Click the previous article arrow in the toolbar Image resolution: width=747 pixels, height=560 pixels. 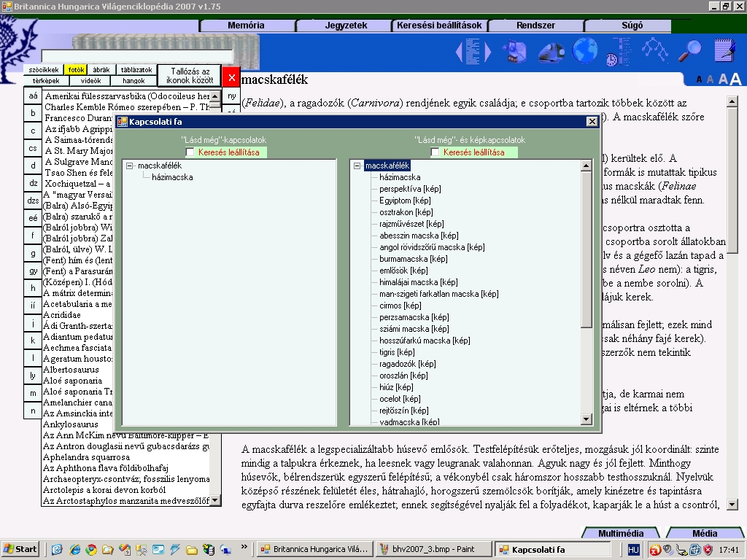460,52
